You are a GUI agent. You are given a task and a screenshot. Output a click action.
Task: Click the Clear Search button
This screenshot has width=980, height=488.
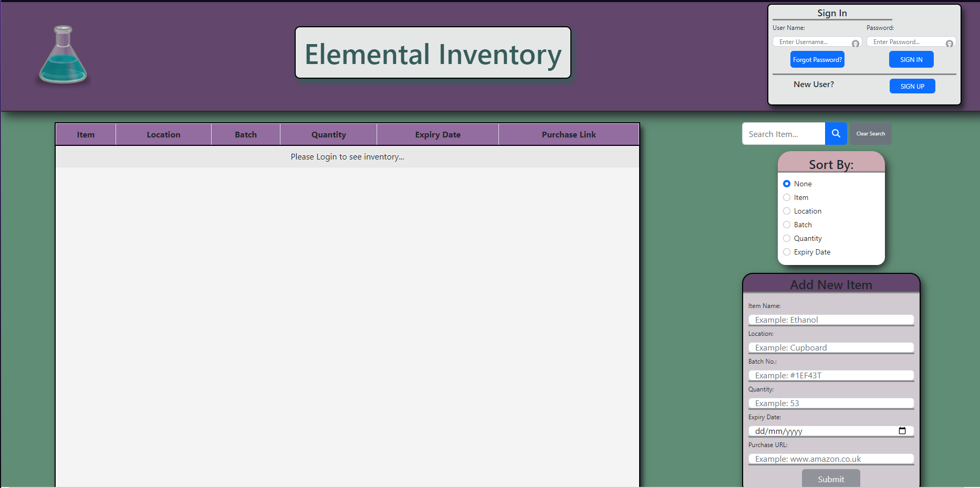coord(870,134)
